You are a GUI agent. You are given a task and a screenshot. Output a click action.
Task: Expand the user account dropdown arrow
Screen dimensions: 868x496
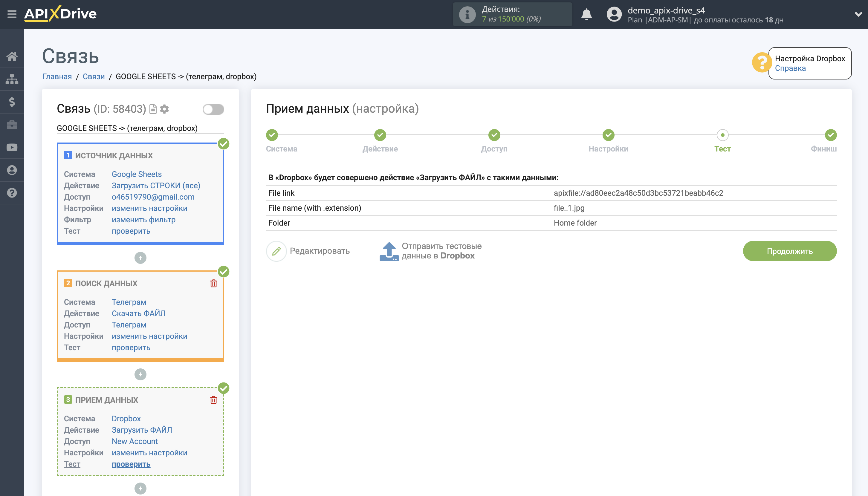pyautogui.click(x=858, y=15)
